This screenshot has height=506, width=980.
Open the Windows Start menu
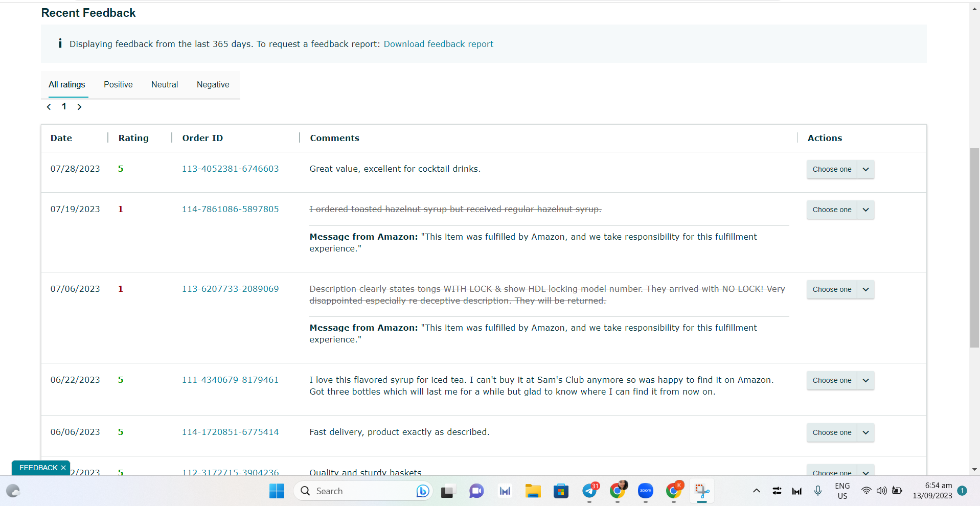tap(277, 491)
